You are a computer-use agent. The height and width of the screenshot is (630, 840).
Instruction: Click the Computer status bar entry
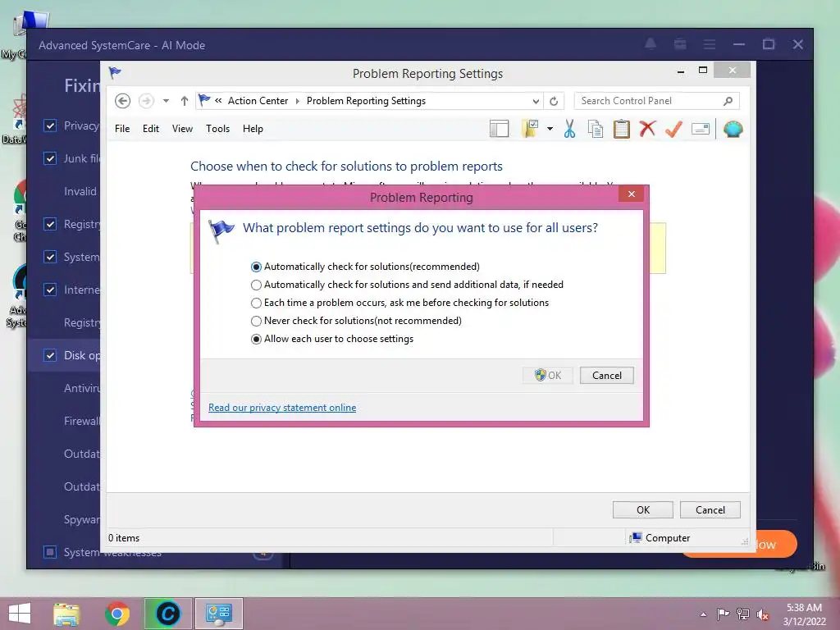(x=660, y=538)
